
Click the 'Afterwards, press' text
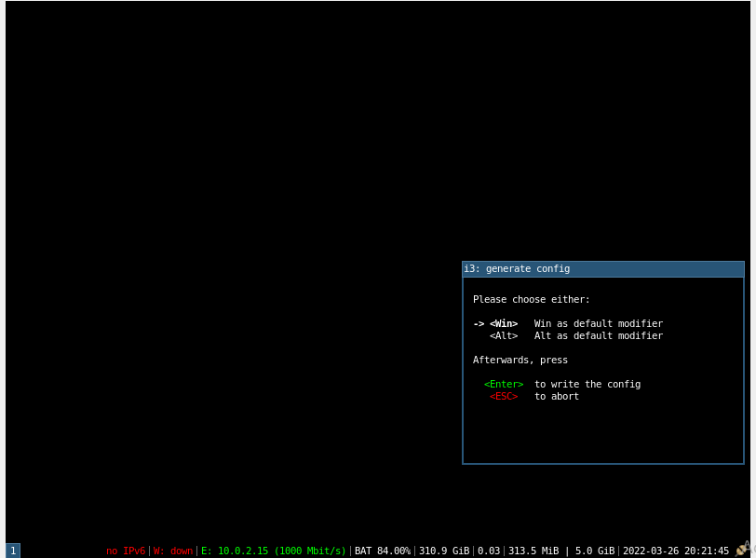[x=520, y=361]
